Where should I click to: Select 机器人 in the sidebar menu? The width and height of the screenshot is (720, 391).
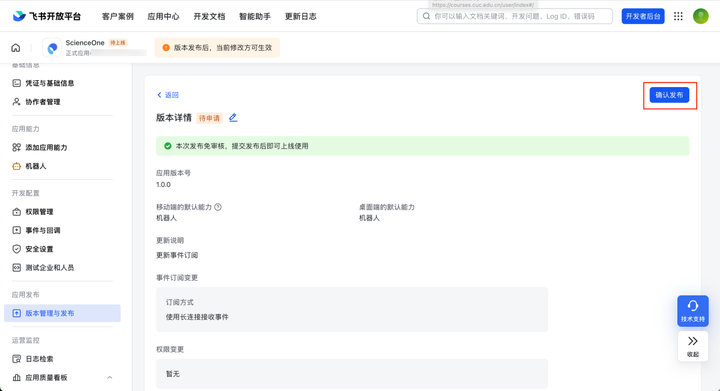[x=36, y=166]
